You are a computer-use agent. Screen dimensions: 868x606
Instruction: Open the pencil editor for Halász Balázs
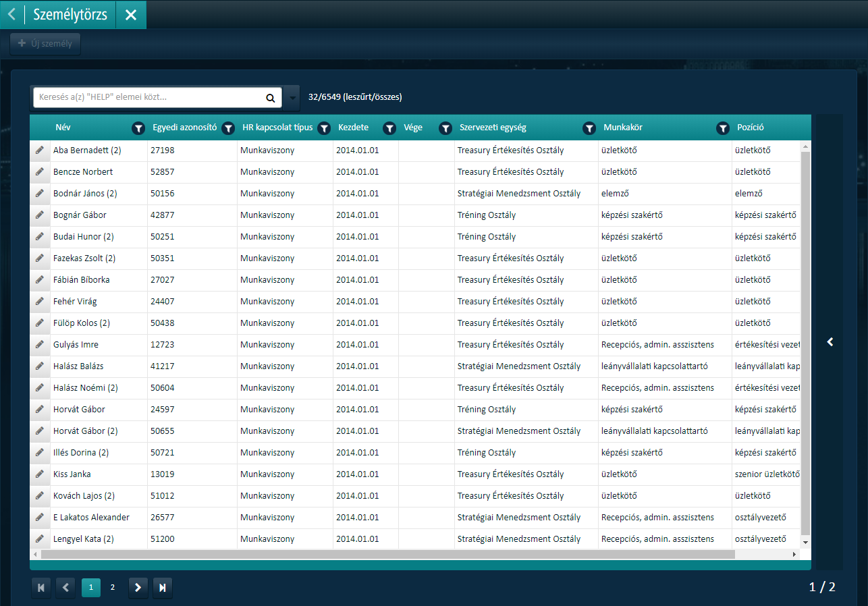click(40, 366)
